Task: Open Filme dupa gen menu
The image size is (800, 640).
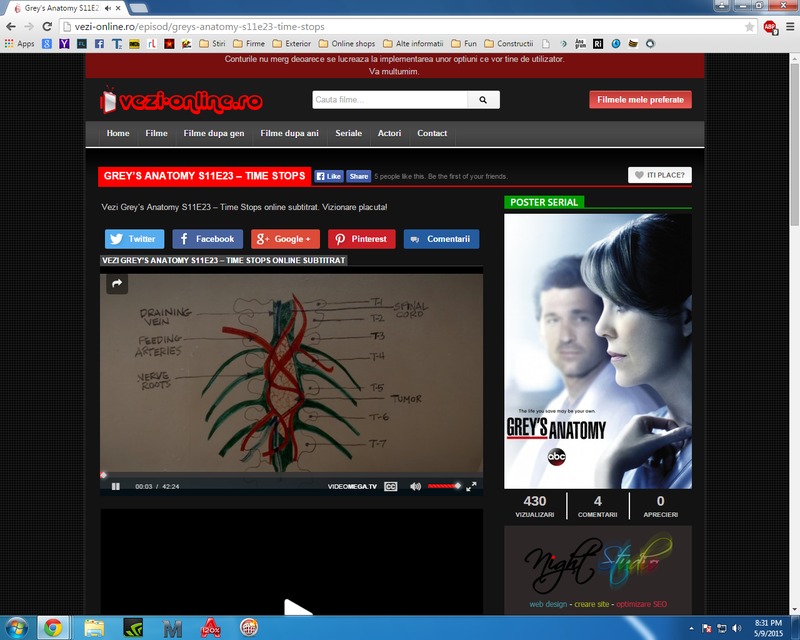Action: pyautogui.click(x=214, y=133)
